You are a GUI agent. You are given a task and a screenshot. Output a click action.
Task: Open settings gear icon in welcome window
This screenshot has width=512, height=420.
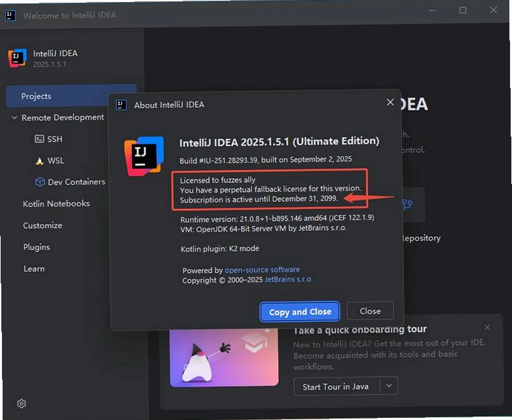(x=22, y=404)
